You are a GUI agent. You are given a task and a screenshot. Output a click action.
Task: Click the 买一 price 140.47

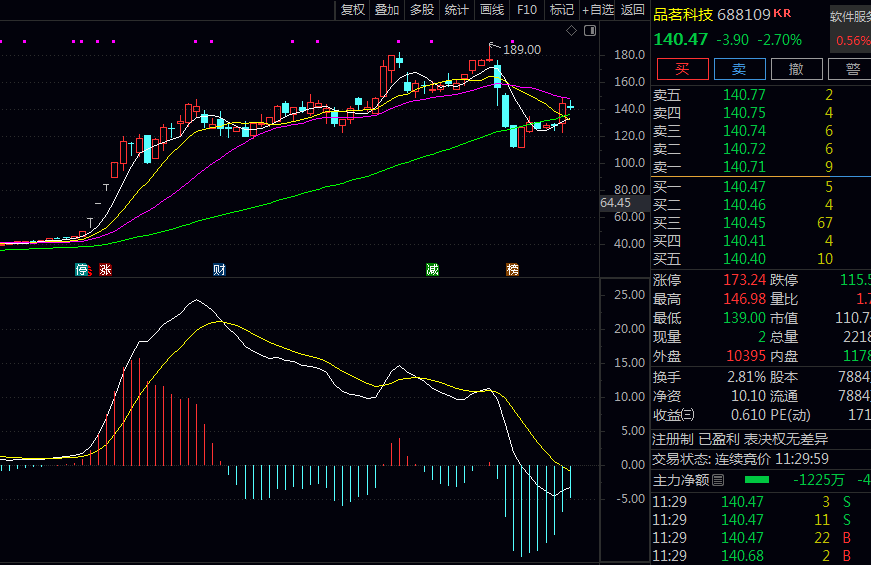pos(744,187)
